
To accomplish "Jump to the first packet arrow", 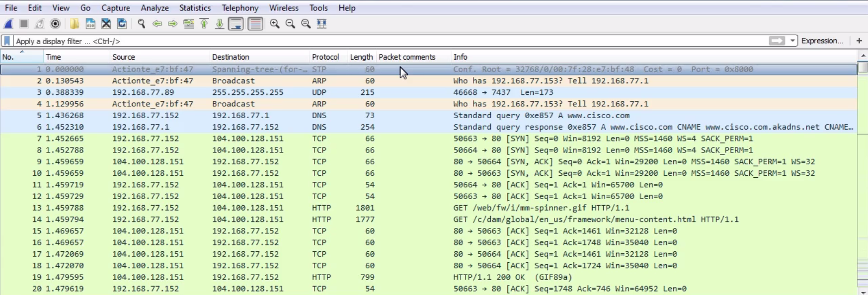I will (204, 24).
